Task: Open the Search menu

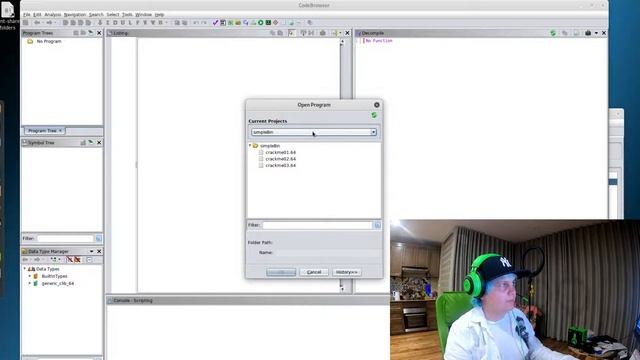Action: 96,15
